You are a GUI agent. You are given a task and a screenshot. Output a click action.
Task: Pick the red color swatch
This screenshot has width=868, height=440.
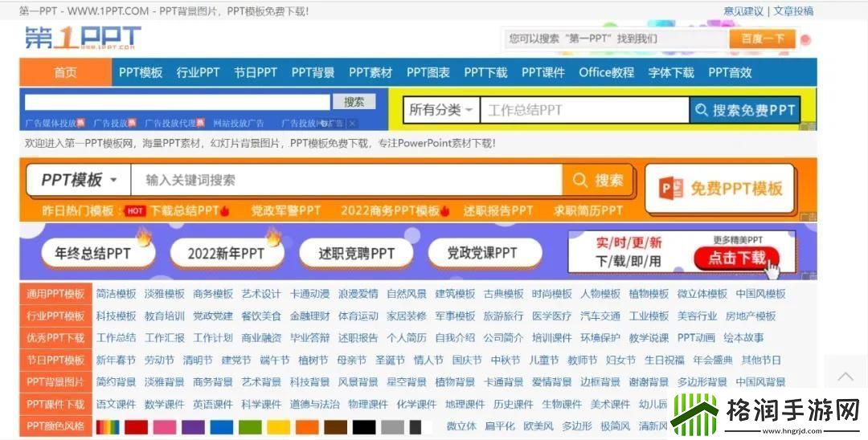[x=136, y=426]
